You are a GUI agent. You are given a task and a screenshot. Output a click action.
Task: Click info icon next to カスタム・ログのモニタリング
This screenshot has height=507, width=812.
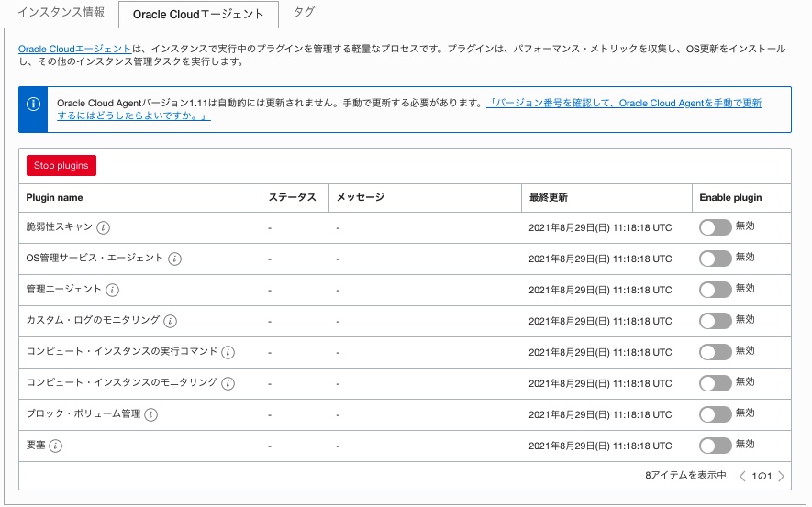coord(171,321)
